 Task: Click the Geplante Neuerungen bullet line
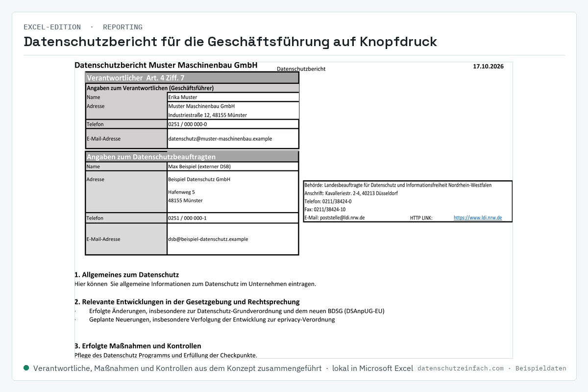point(212,319)
